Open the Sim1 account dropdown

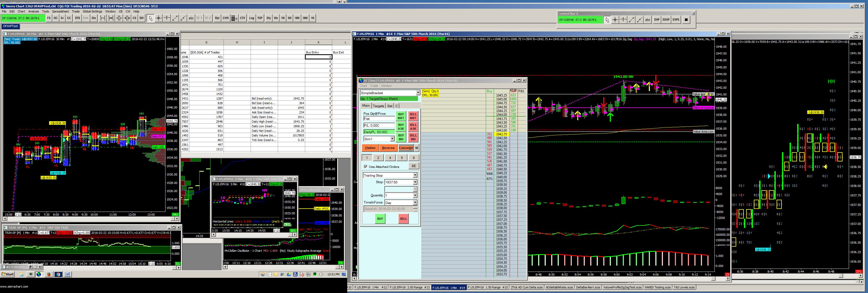coord(392,139)
